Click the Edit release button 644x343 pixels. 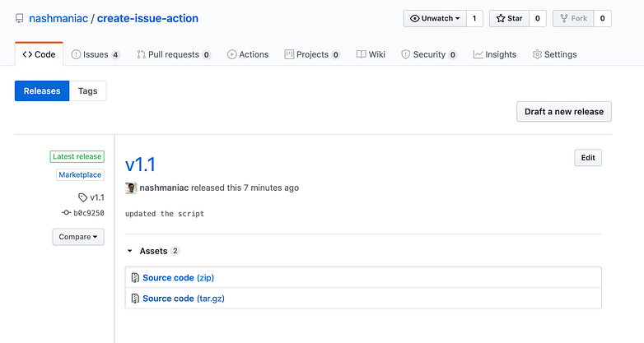pyautogui.click(x=588, y=158)
